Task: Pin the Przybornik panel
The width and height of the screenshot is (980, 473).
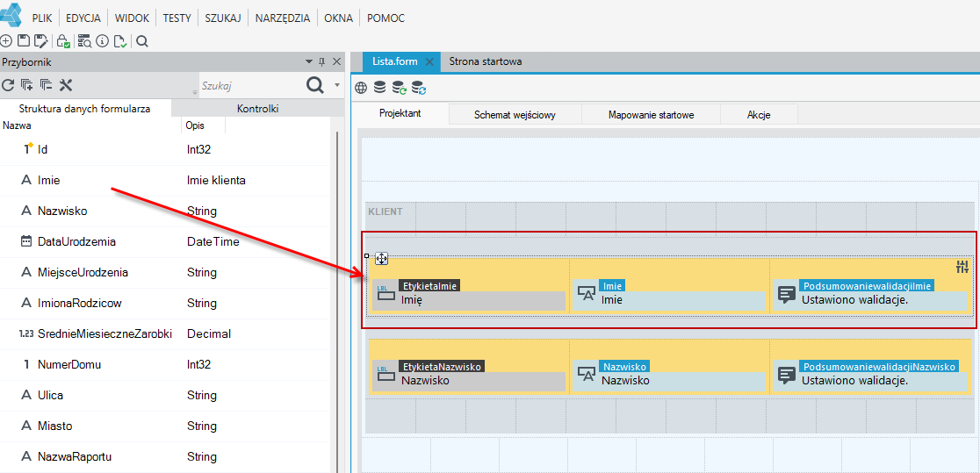Action: (x=322, y=61)
